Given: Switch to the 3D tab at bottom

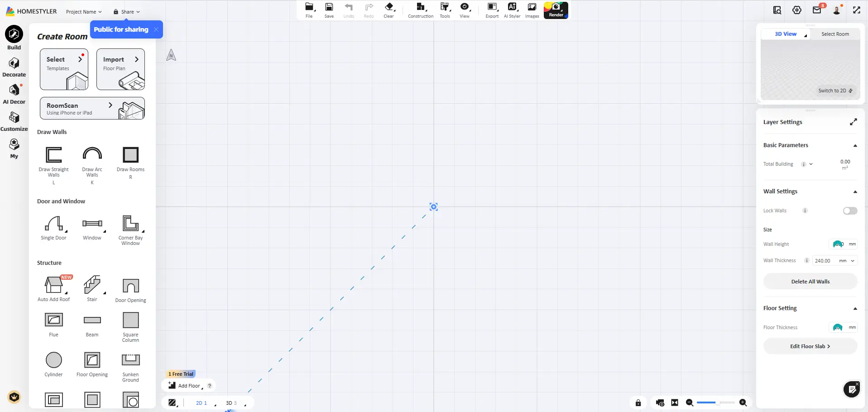Looking at the screenshot, I should click(x=230, y=402).
